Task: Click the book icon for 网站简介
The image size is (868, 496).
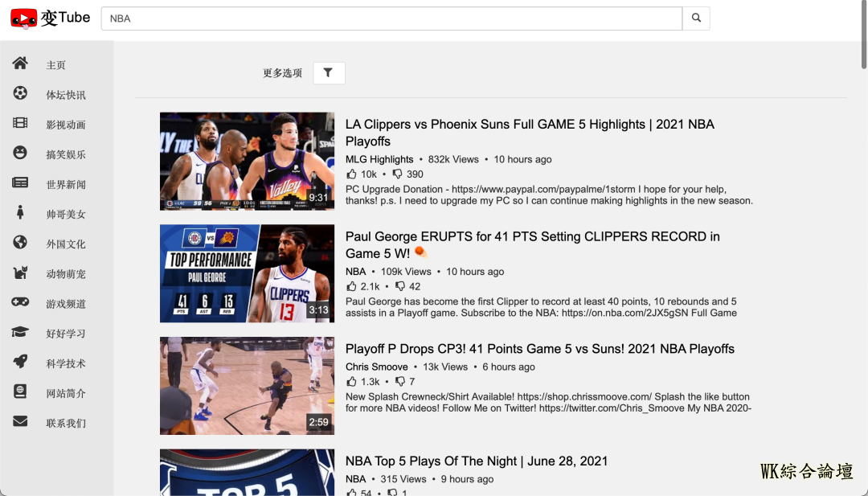Action: coord(20,392)
